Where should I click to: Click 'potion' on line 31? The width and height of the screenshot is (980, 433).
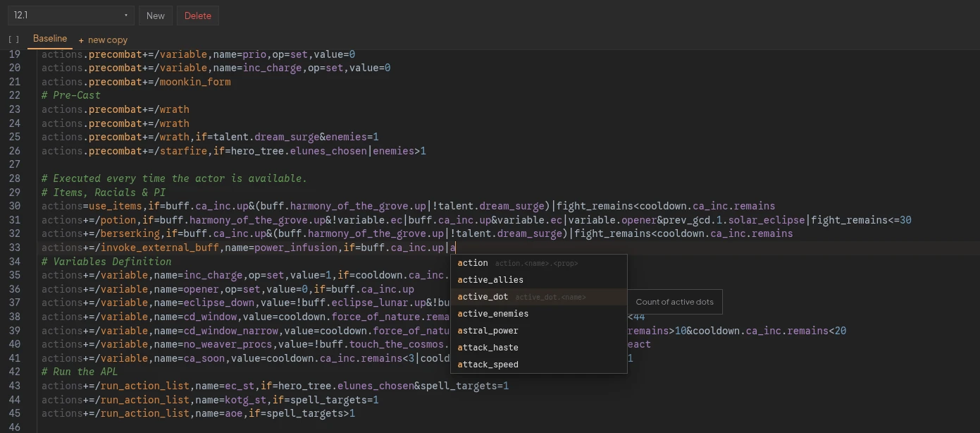118,220
